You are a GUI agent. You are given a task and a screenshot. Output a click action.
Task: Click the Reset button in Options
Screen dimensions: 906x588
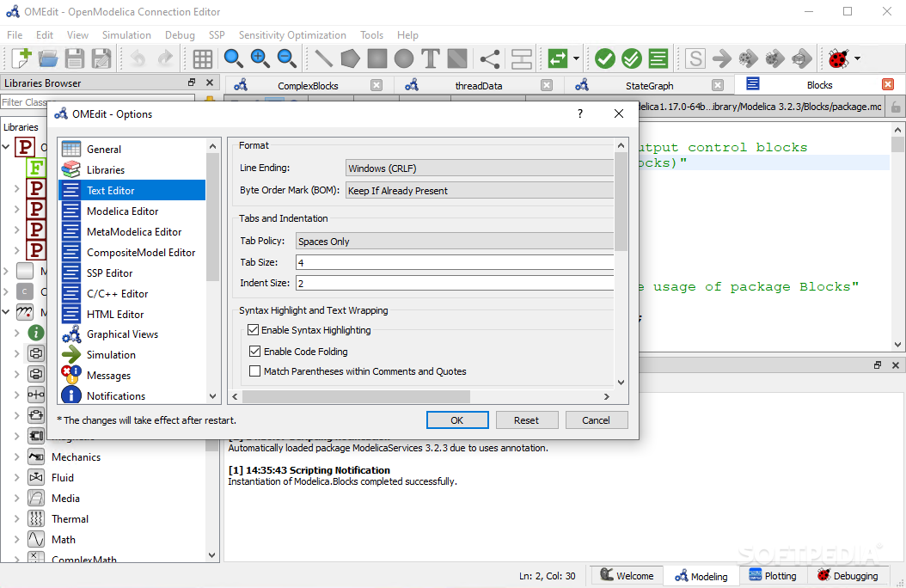[x=526, y=420]
